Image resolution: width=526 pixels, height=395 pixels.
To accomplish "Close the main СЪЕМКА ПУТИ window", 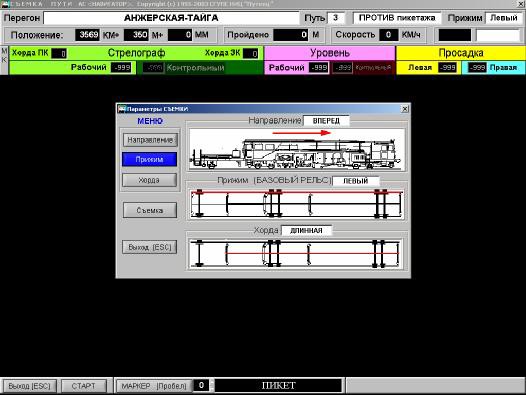I will [521, 4].
